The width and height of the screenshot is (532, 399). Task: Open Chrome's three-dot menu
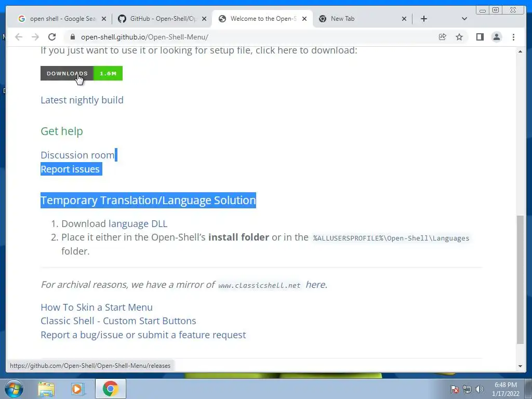tap(514, 37)
